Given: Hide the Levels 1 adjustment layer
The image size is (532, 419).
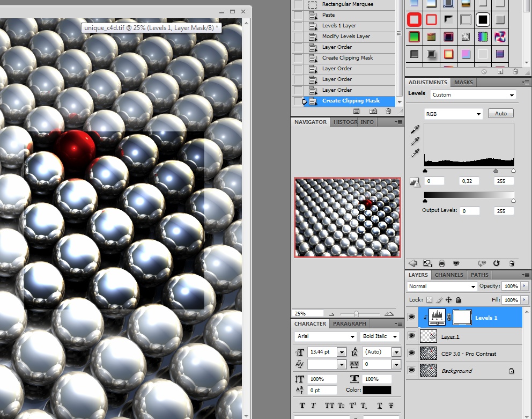Looking at the screenshot, I should click(x=411, y=318).
